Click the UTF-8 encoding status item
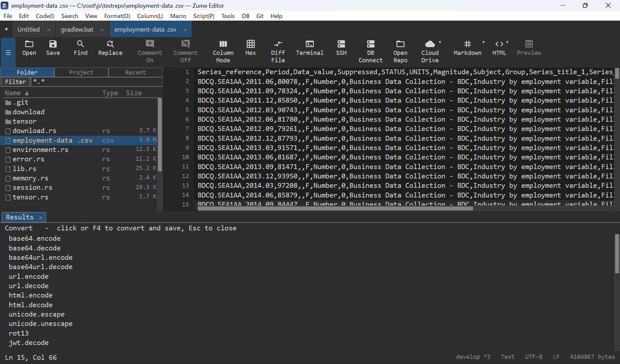 point(533,357)
